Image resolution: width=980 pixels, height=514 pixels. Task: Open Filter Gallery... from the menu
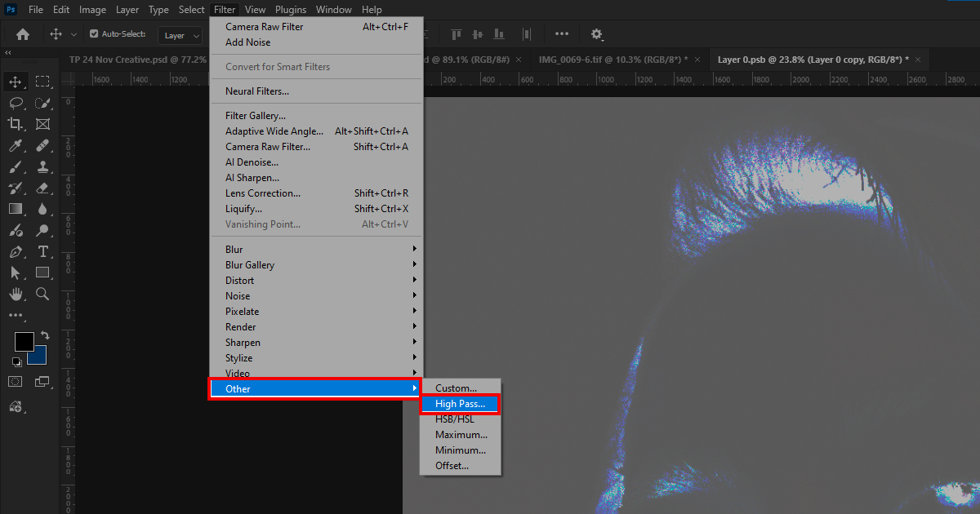(x=316, y=116)
